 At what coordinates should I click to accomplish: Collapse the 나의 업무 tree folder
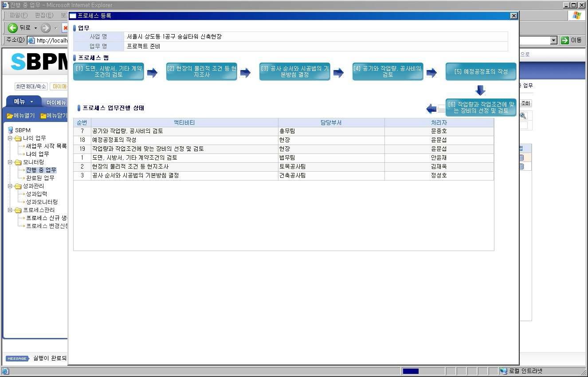click(10, 138)
